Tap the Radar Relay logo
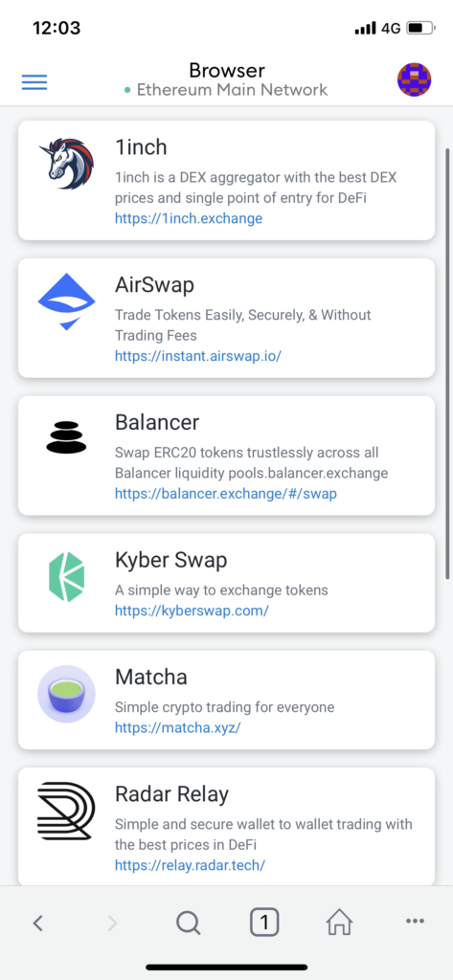This screenshot has height=980, width=453. pos(66,811)
